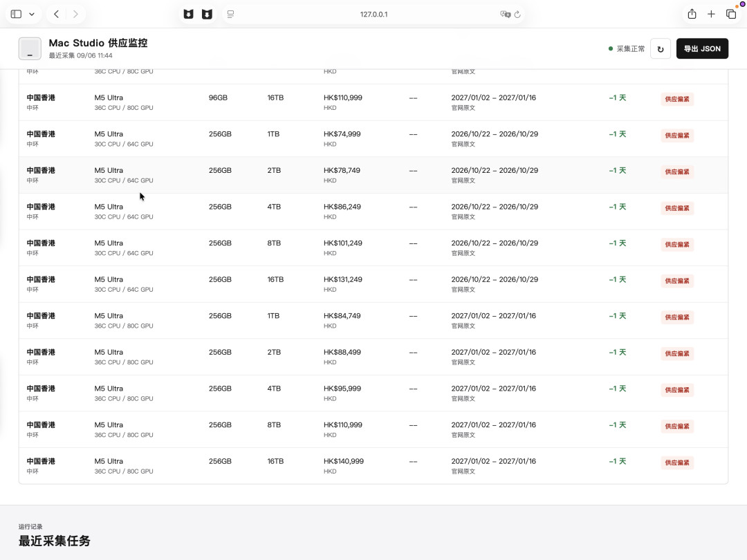
Task: Click the price HK$140,999
Action: [344, 461]
